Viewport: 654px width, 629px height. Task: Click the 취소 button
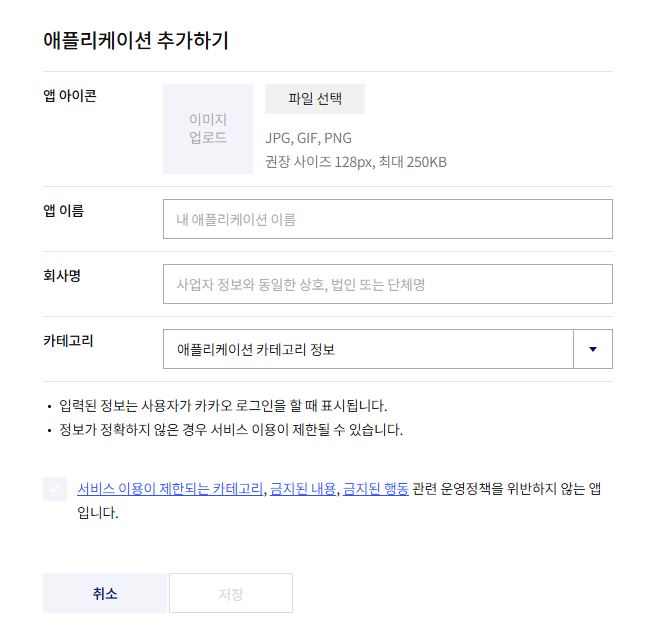pyautogui.click(x=105, y=593)
